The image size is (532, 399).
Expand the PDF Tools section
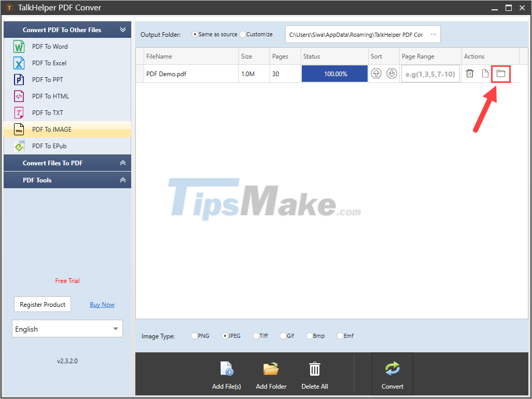pyautogui.click(x=67, y=180)
